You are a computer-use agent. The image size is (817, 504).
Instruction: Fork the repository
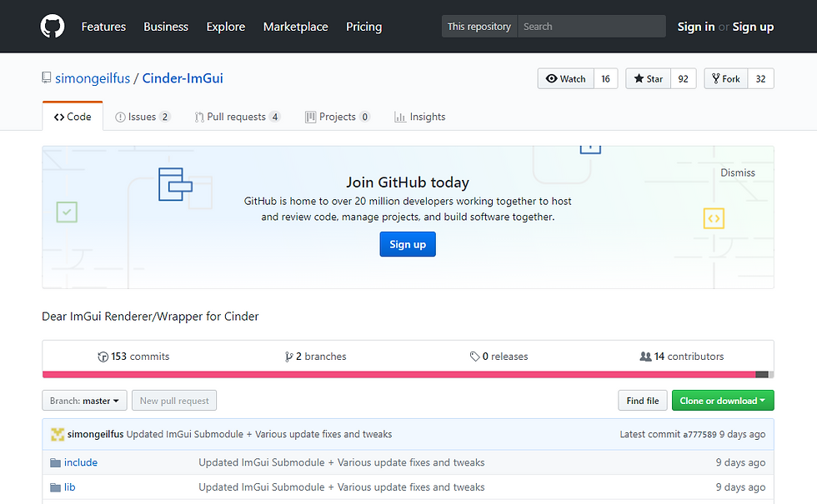(x=726, y=78)
